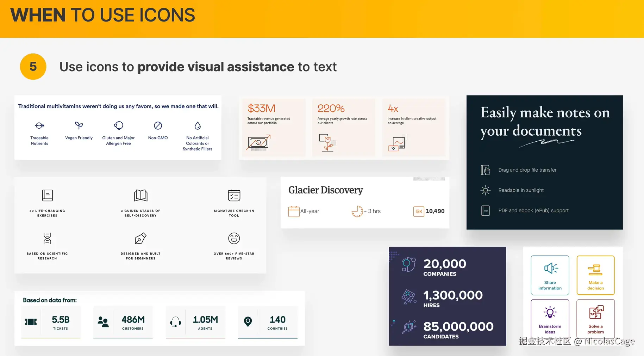644x356 pixels.
Task: Click the No Artificial Colorants droplet icon
Action: click(198, 125)
